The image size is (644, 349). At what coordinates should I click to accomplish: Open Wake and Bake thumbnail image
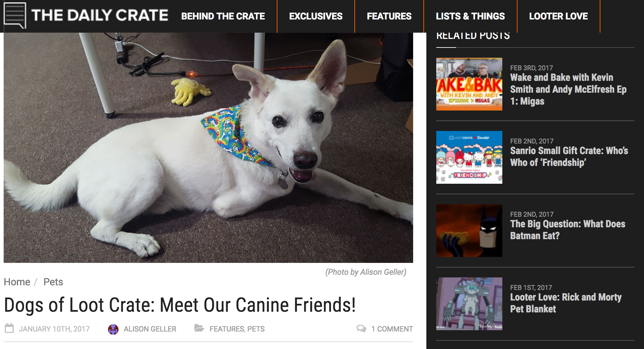[469, 84]
